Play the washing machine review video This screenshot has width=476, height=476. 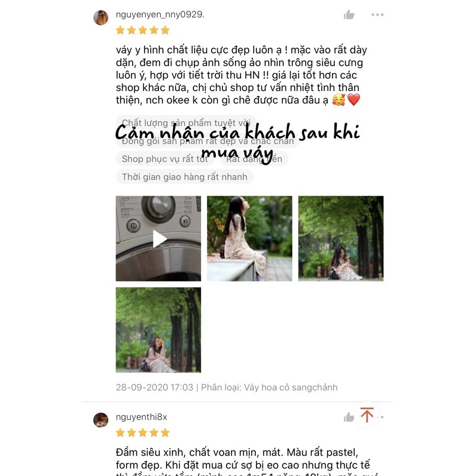(x=158, y=239)
